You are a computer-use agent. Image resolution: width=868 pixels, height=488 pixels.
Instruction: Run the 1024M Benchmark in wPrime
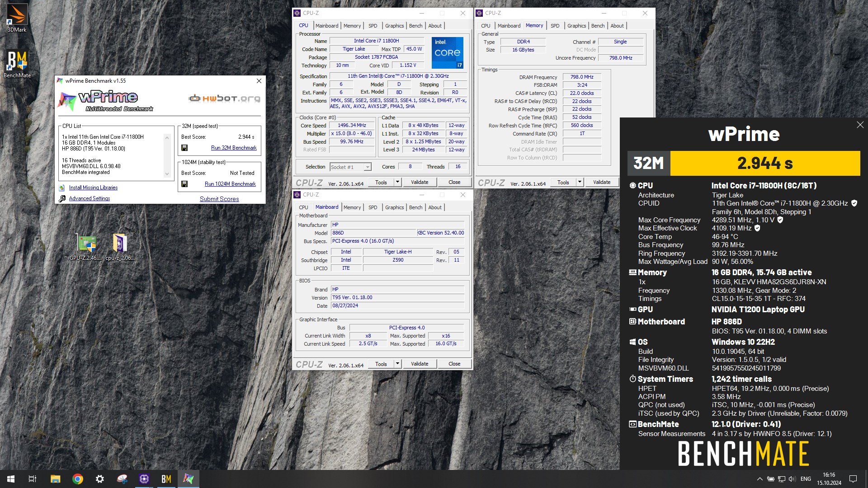(230, 184)
